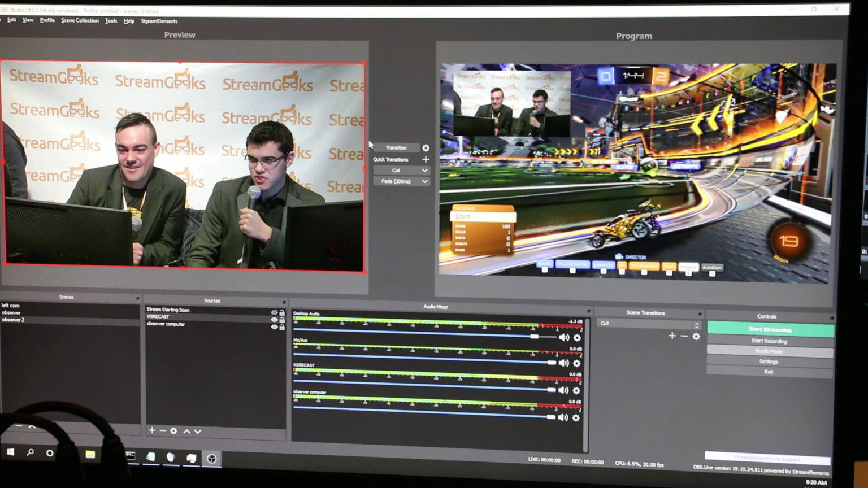This screenshot has height=488, width=868.
Task: Open observer computer audio settings gear
Action: tap(576, 418)
